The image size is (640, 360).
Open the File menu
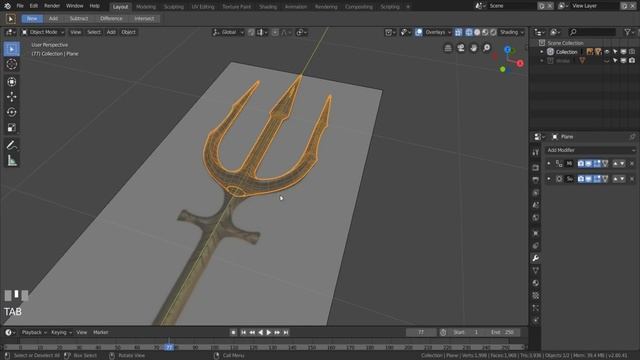[x=20, y=6]
